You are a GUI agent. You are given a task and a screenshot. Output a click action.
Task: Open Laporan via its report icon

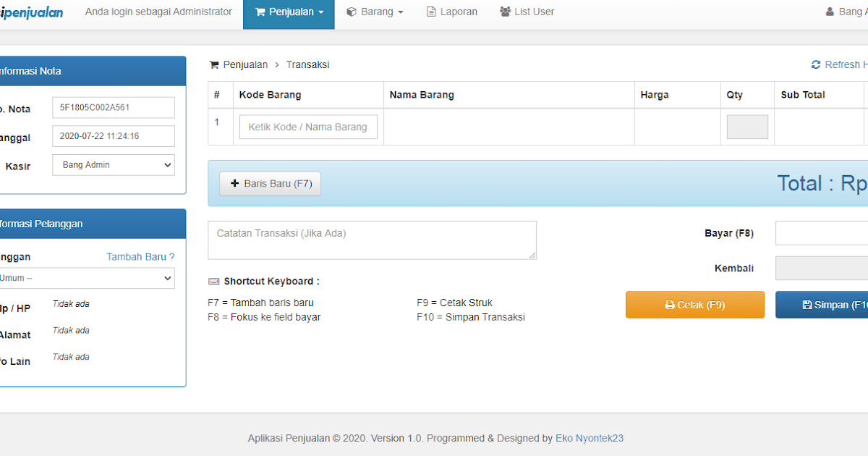tap(431, 11)
